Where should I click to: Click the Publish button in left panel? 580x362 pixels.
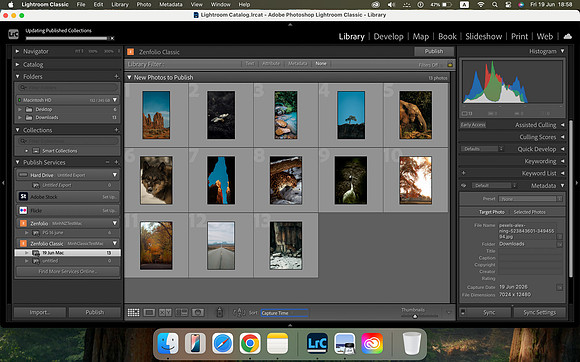[95, 312]
